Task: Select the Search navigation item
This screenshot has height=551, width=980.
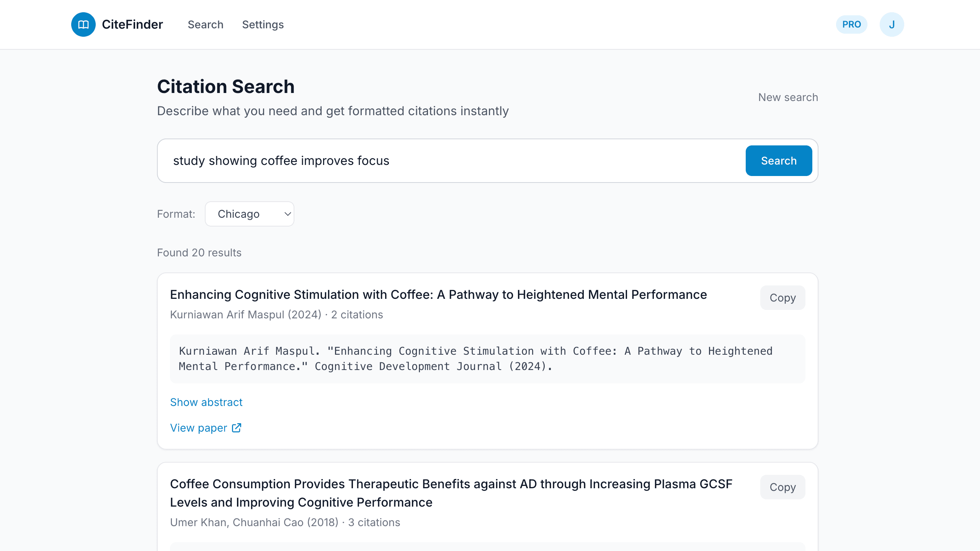Action: tap(206, 24)
